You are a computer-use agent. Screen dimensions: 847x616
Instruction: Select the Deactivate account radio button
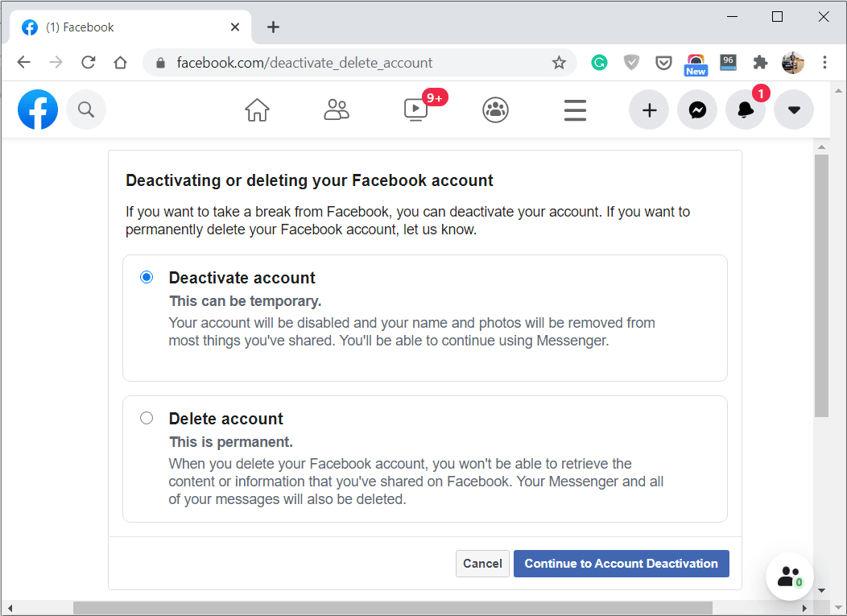147,277
